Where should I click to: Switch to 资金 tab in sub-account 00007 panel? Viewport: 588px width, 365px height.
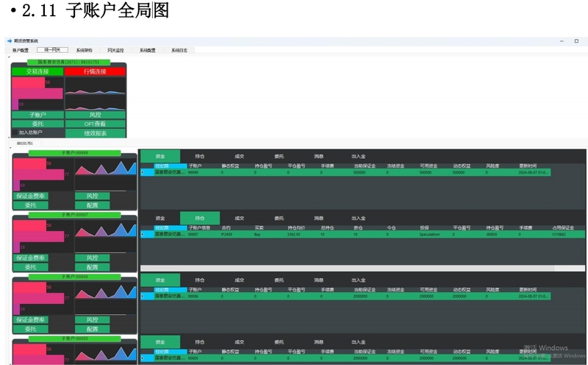click(160, 218)
